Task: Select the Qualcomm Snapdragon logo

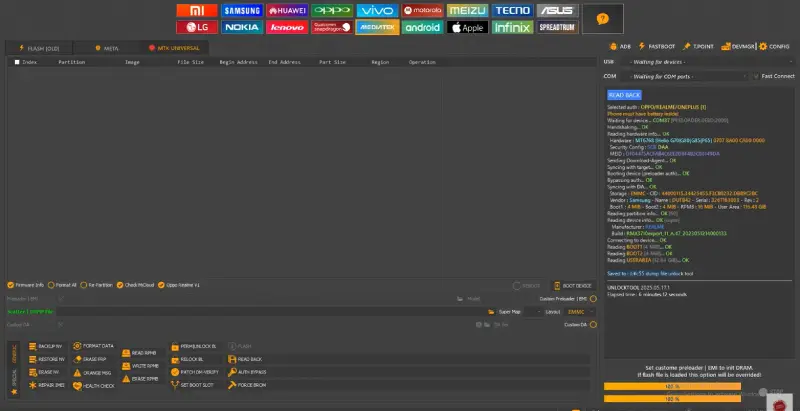Action: pyautogui.click(x=332, y=27)
